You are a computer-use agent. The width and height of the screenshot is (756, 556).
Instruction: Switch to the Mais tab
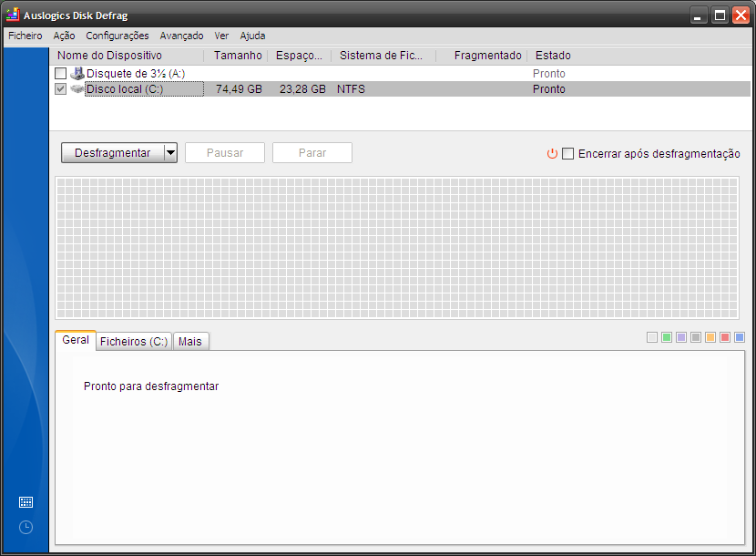[190, 342]
